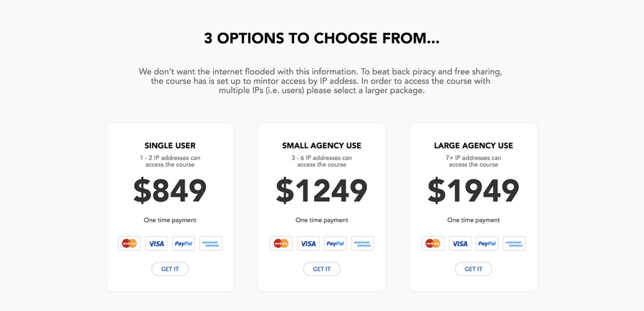This screenshot has width=644, height=311.
Task: Click the $849 price in Single User card
Action: coord(170,191)
